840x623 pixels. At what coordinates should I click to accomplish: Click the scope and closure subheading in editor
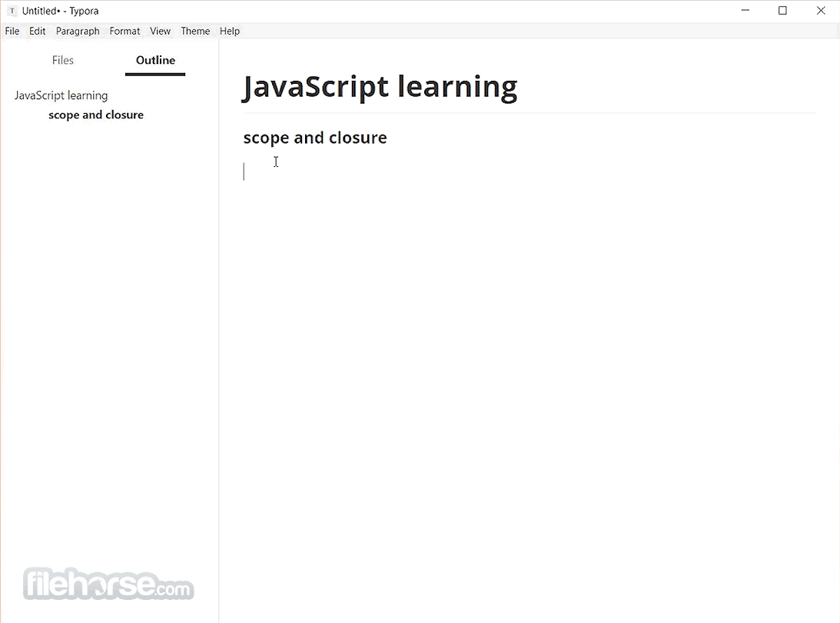pos(315,138)
